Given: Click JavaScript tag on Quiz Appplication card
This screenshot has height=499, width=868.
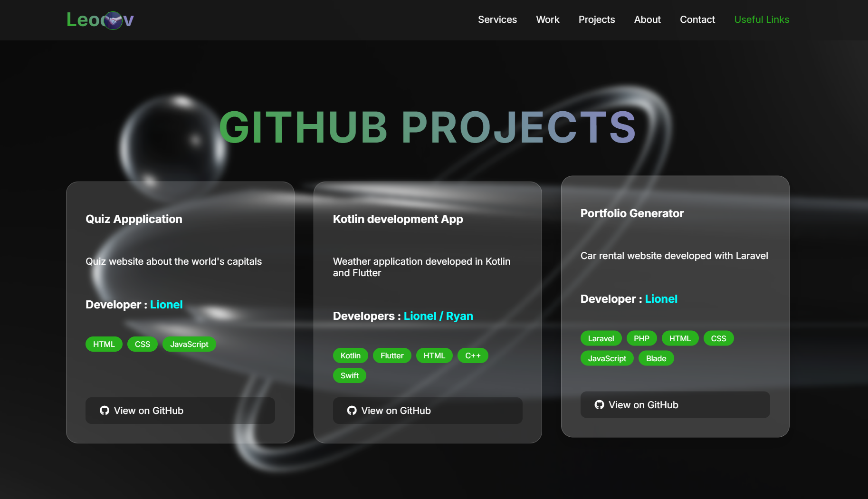Looking at the screenshot, I should tap(189, 344).
